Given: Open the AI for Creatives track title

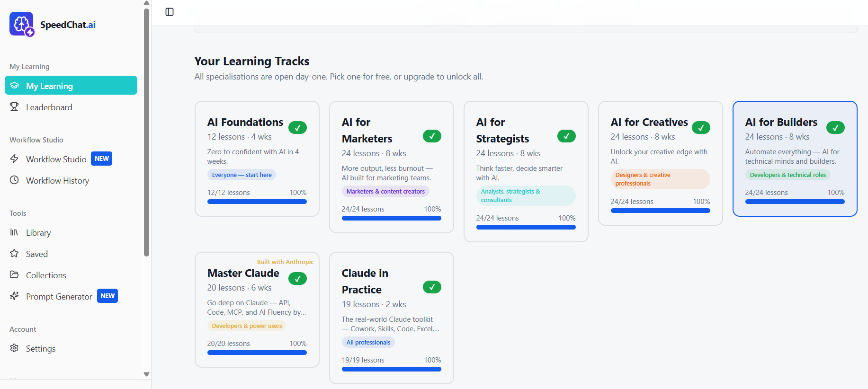Looking at the screenshot, I should [x=649, y=122].
